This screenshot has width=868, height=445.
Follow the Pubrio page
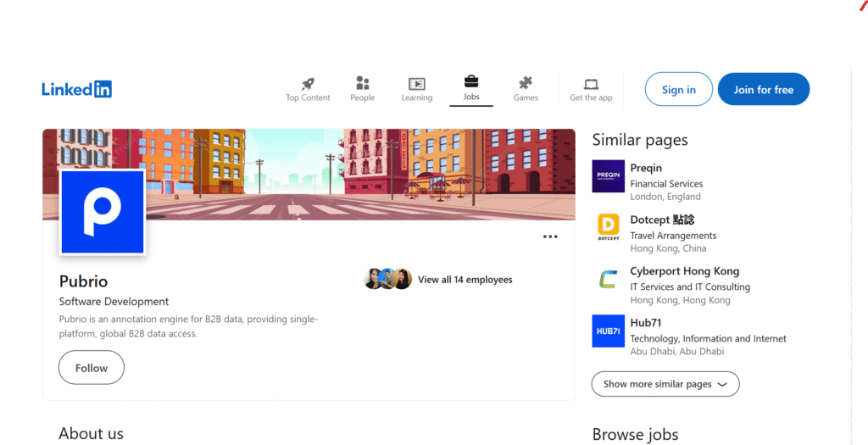[92, 368]
